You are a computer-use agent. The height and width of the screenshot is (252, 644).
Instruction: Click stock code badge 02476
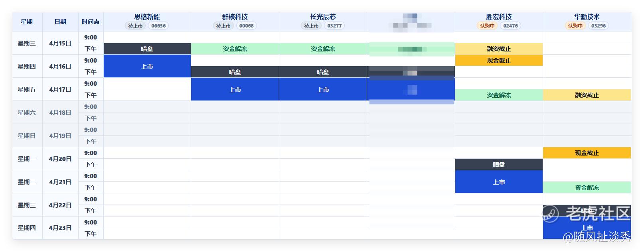coord(510,26)
